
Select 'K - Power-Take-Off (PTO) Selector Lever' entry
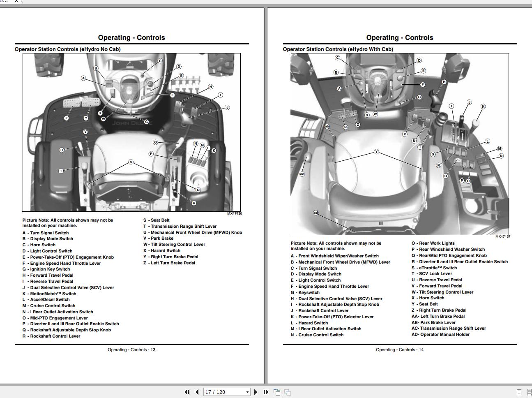tap(332, 317)
